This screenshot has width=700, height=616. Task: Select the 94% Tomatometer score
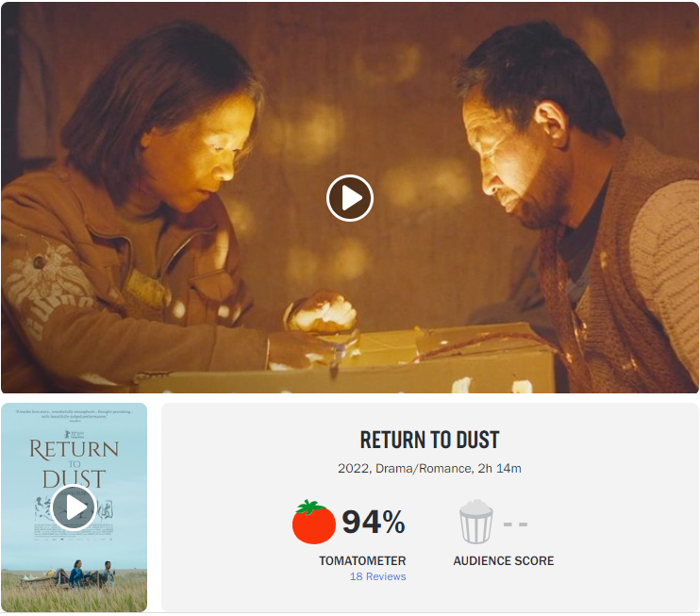[374, 522]
